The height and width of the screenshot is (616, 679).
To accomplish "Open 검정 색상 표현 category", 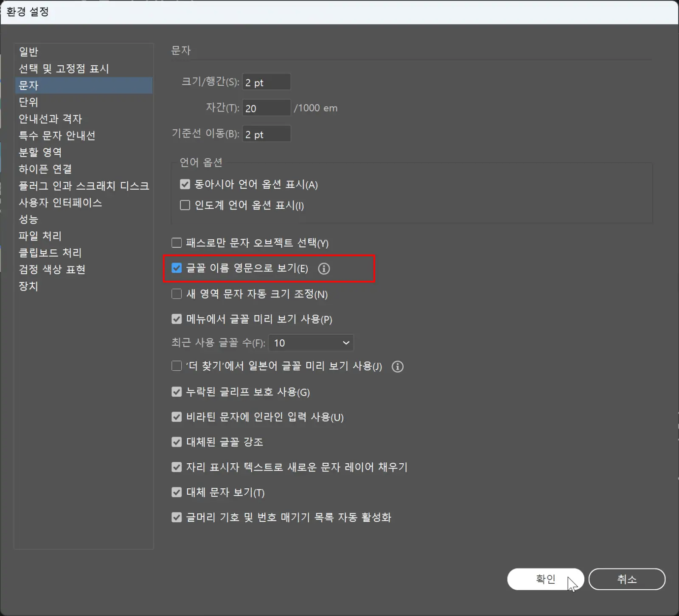I will [84, 269].
